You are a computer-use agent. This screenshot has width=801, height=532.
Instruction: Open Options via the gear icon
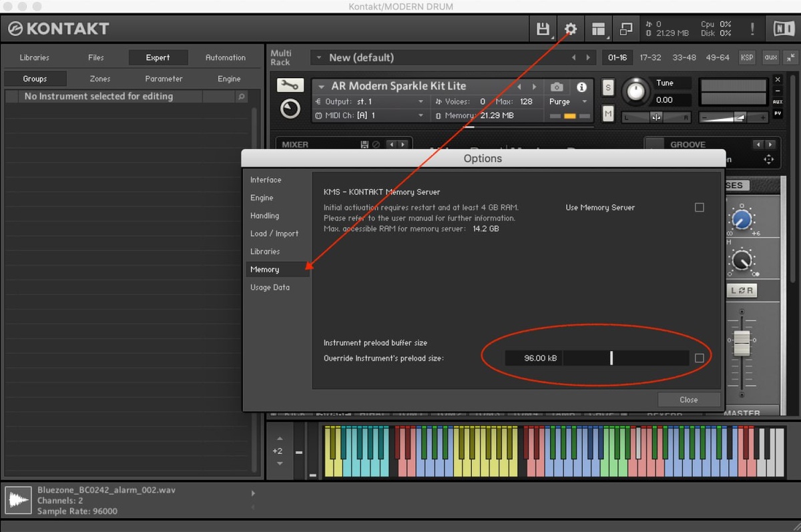[x=571, y=29]
